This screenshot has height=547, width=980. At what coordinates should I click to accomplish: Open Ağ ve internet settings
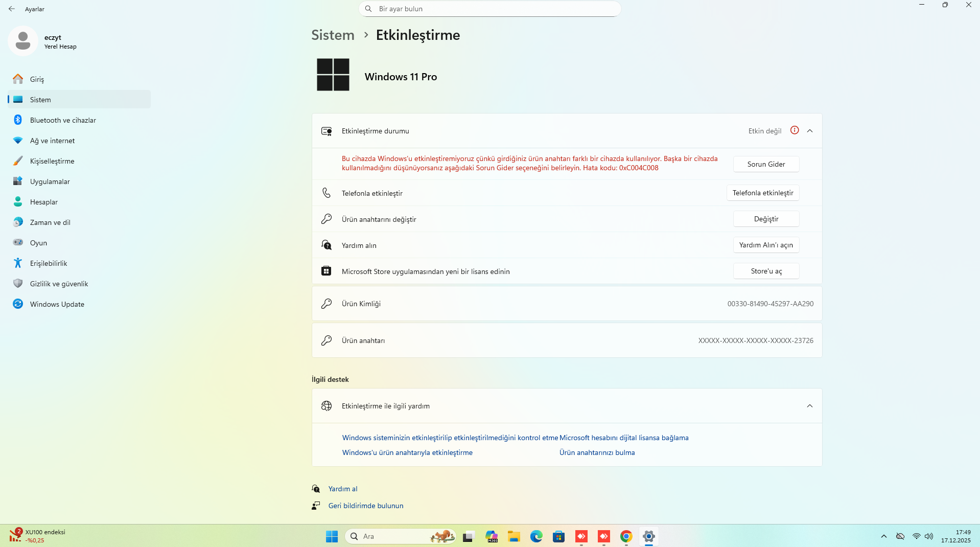79,141
